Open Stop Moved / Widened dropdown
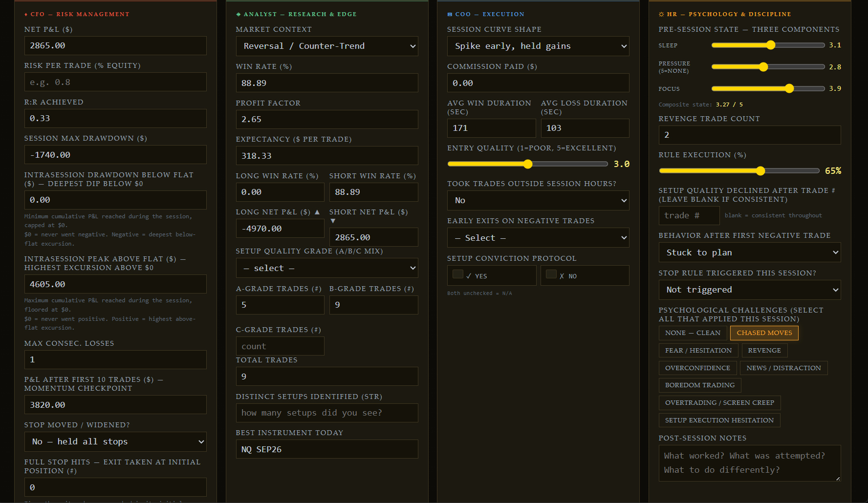 coord(115,441)
